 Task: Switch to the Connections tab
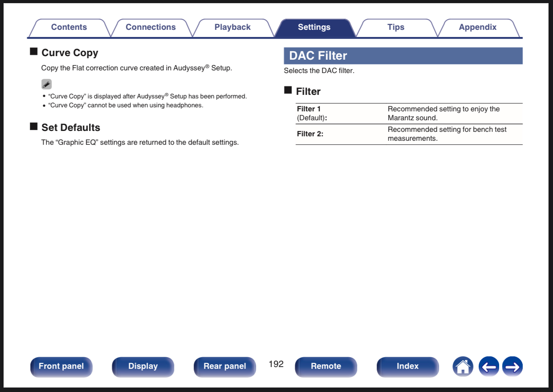[150, 28]
